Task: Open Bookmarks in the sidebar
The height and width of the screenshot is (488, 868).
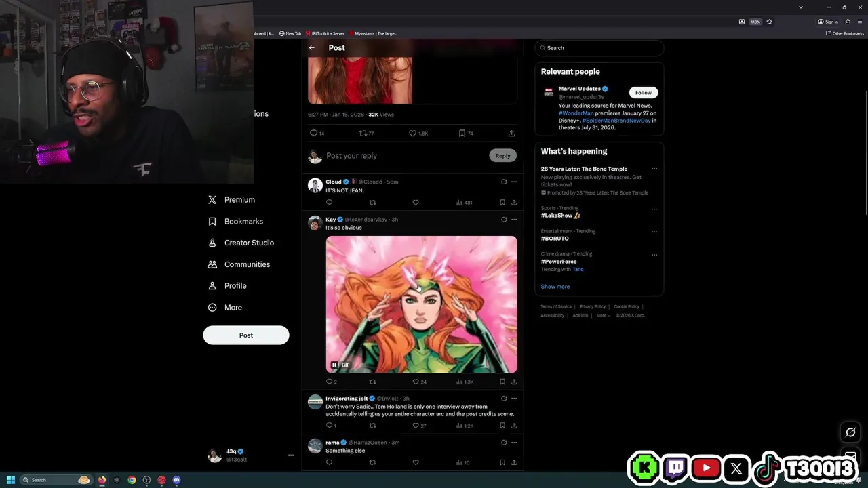Action: coord(235,222)
